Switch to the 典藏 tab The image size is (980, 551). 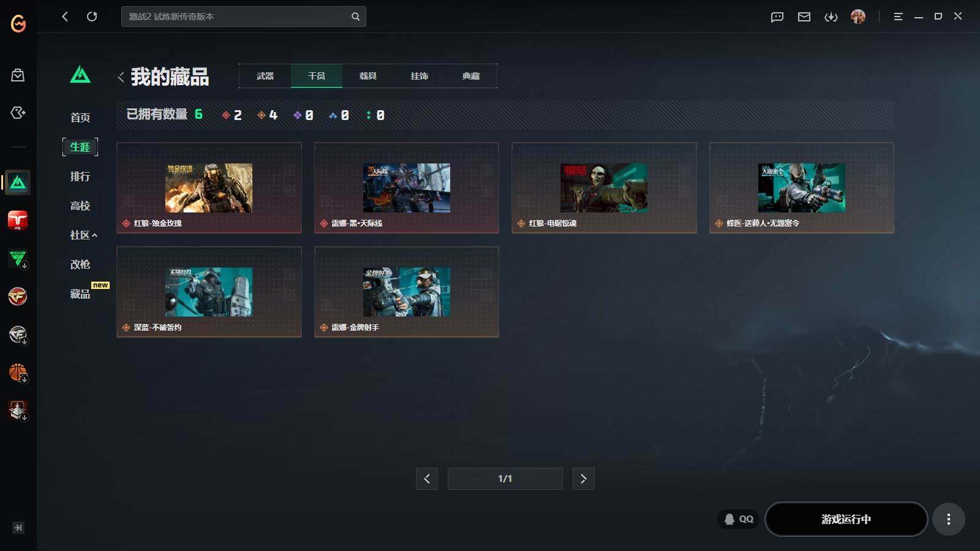[471, 76]
